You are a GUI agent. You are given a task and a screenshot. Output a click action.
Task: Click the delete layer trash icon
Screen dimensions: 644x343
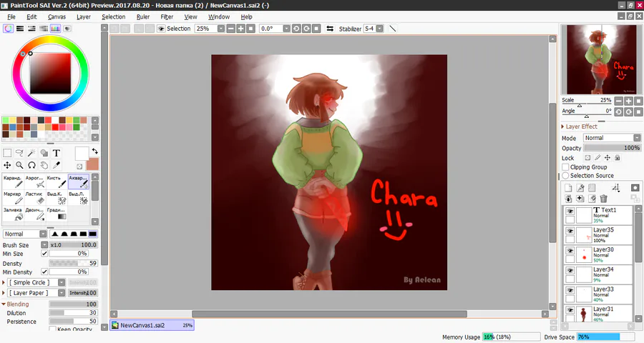[x=603, y=199]
